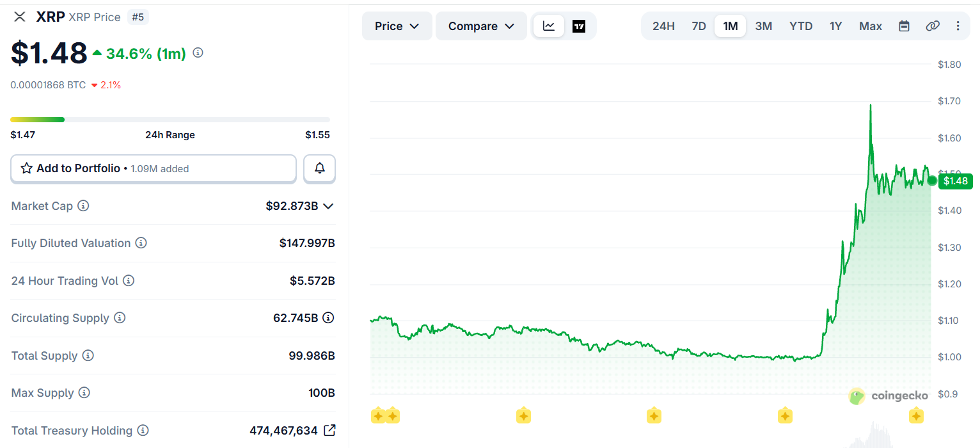Expand Market Cap chevron
This screenshot has width=980, height=448.
[328, 206]
